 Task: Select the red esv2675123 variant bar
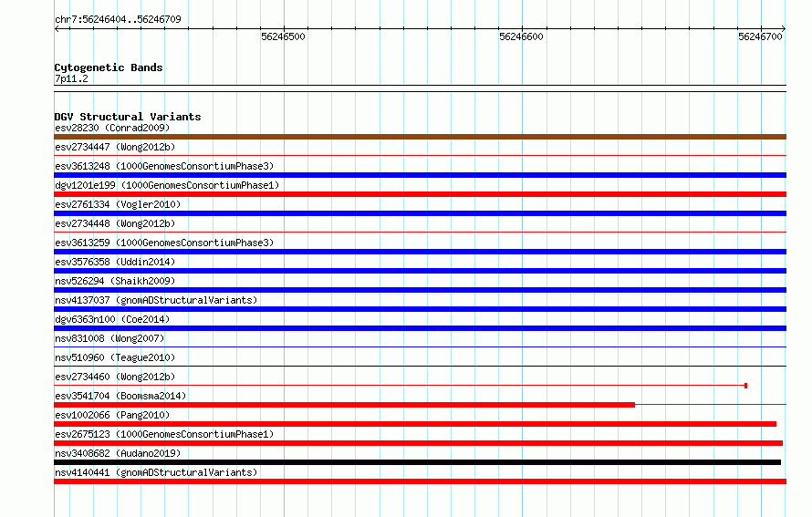coord(419,443)
